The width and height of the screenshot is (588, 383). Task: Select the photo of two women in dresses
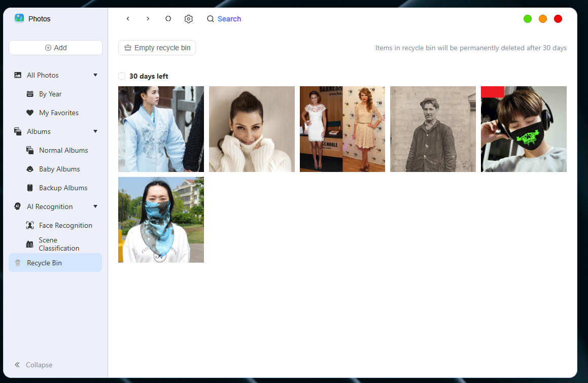click(x=342, y=129)
